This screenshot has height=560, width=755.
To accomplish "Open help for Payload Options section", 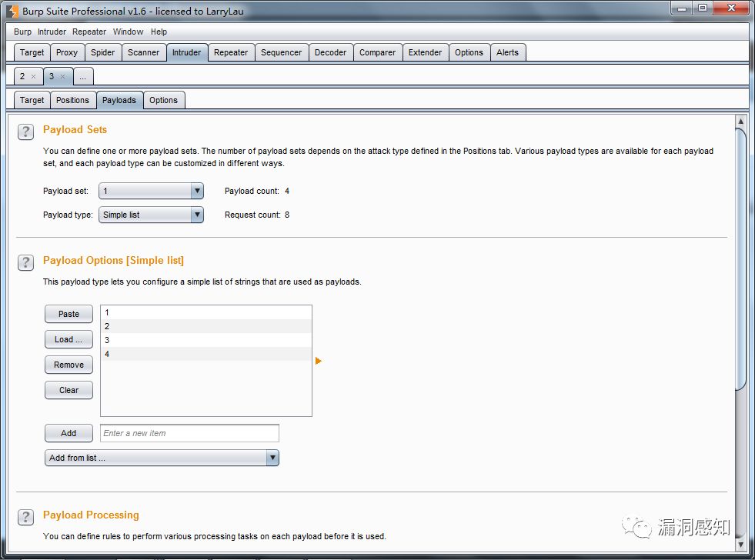I will point(25,262).
